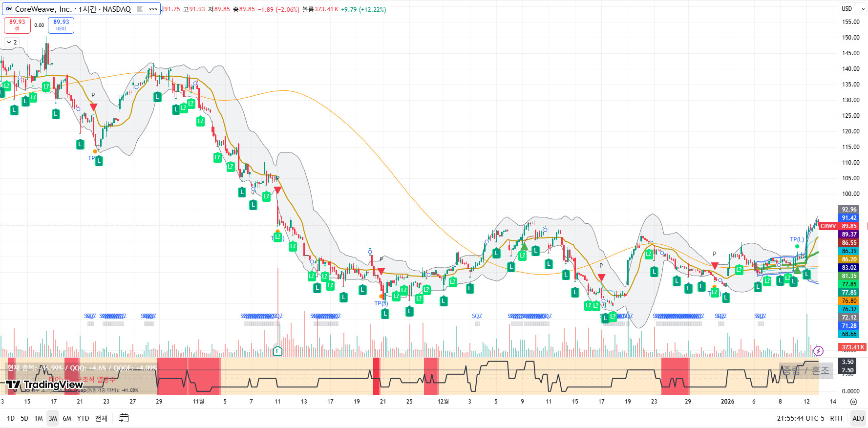The width and height of the screenshot is (868, 428).
Task: Select the 3M range tab
Action: [53, 418]
